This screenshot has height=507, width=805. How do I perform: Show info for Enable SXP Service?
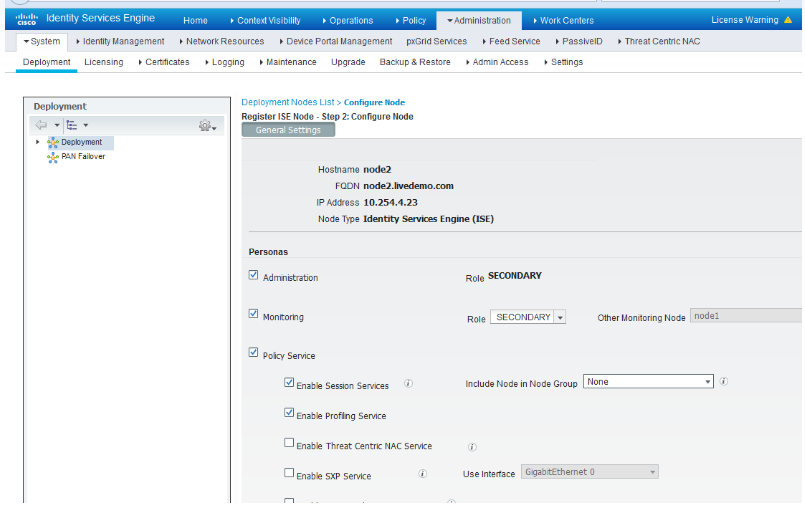422,474
